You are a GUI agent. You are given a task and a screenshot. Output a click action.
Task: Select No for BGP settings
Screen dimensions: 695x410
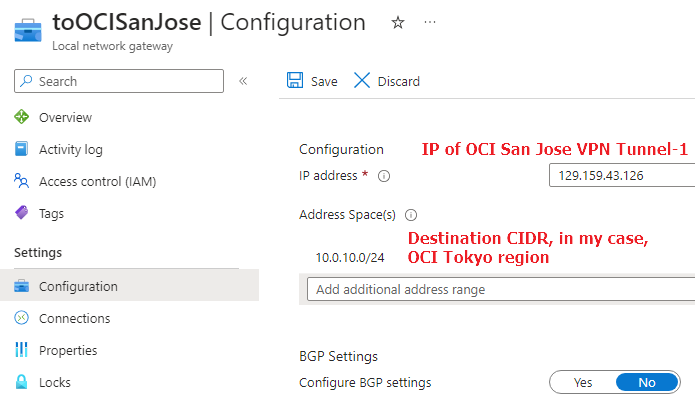tap(646, 382)
